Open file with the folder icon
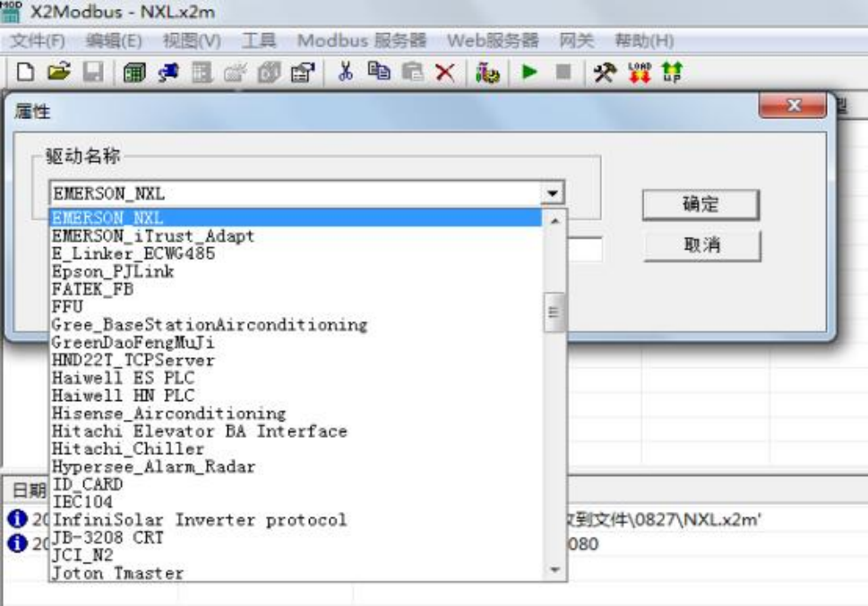Image resolution: width=868 pixels, height=606 pixels. pos(59,72)
